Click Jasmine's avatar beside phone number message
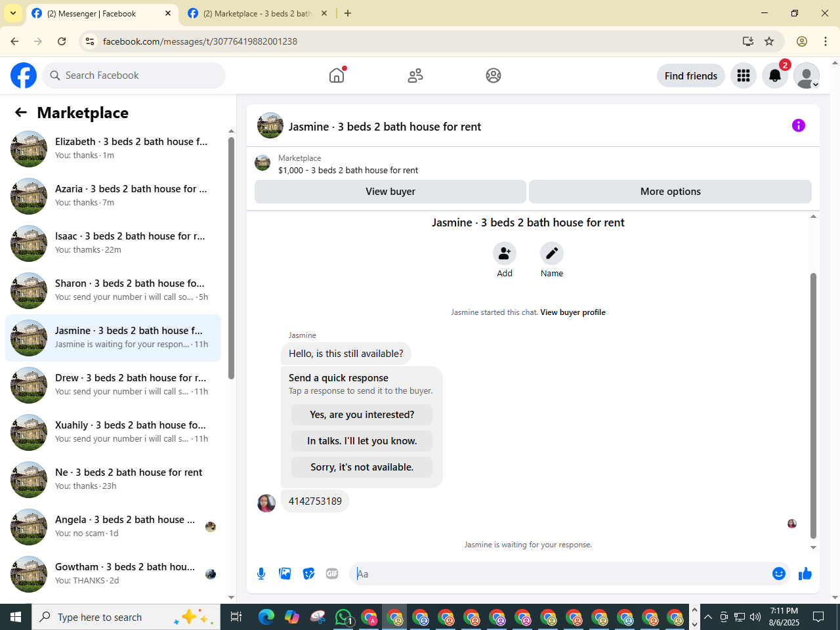Screen dimensions: 840x630 (x=266, y=503)
